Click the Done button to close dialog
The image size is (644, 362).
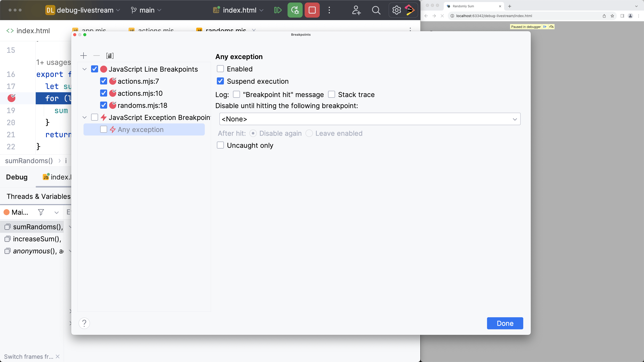click(x=505, y=323)
